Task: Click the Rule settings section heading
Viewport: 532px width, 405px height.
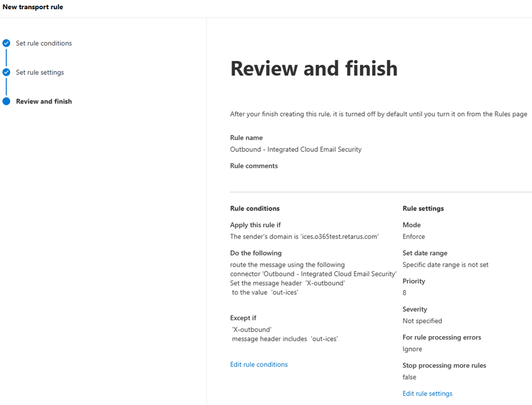Action: point(423,208)
